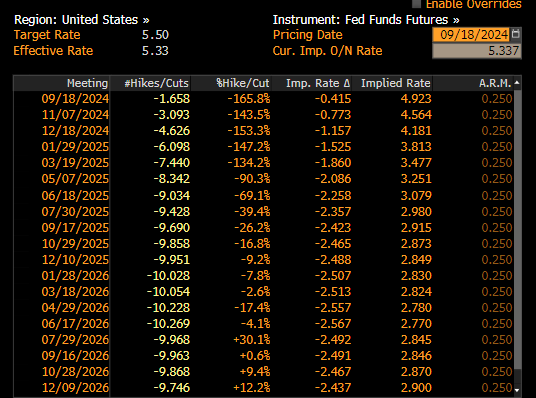Tick the Enable Overrides checkbox
This screenshot has width=536, height=398.
[416, 3]
